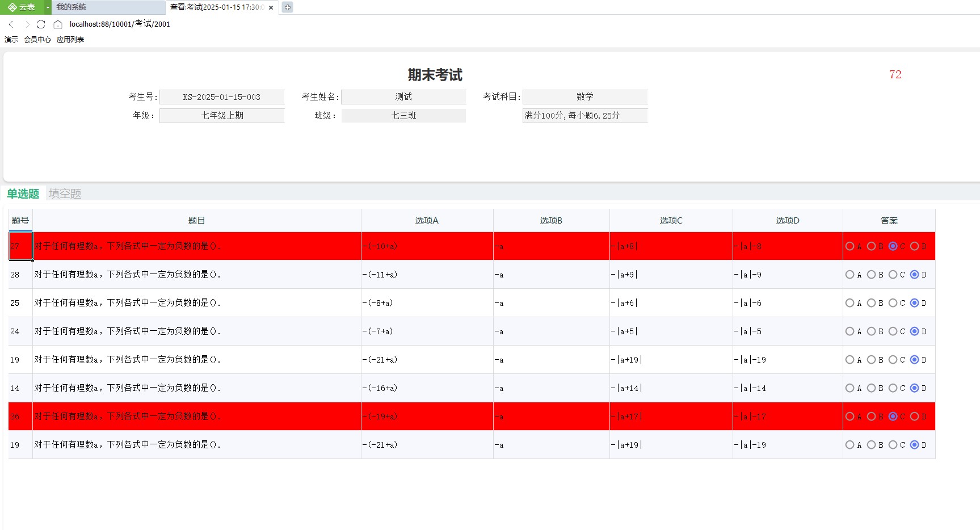Click the 选项C column header
This screenshot has width=980, height=530.
tap(671, 221)
